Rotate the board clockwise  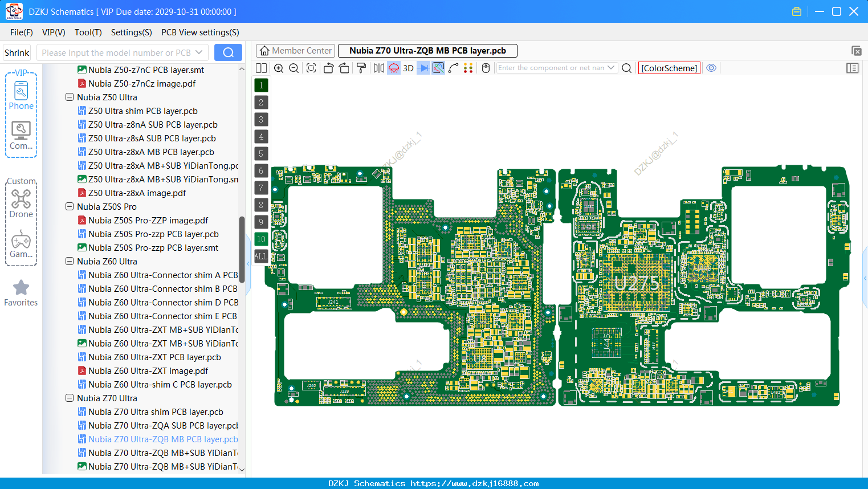(344, 68)
